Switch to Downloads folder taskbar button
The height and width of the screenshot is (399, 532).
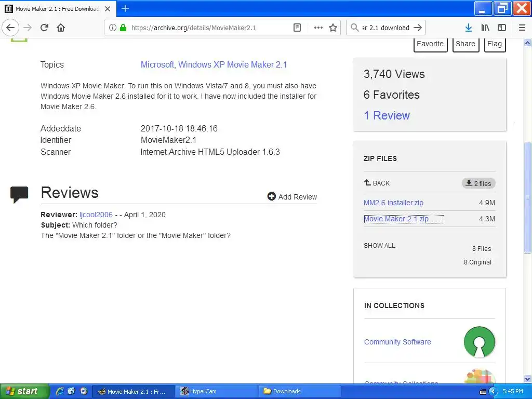click(x=300, y=392)
